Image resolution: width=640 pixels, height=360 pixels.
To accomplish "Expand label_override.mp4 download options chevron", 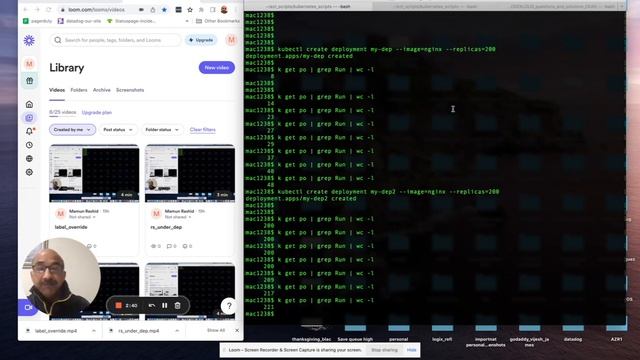I will (x=94, y=331).
